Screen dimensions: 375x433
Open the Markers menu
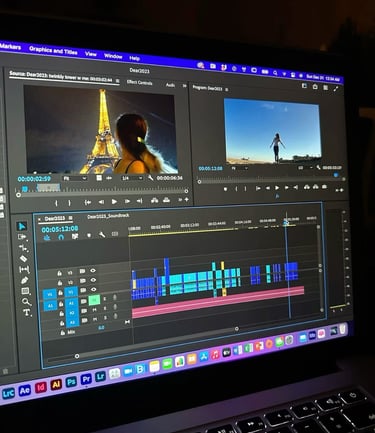click(x=10, y=46)
